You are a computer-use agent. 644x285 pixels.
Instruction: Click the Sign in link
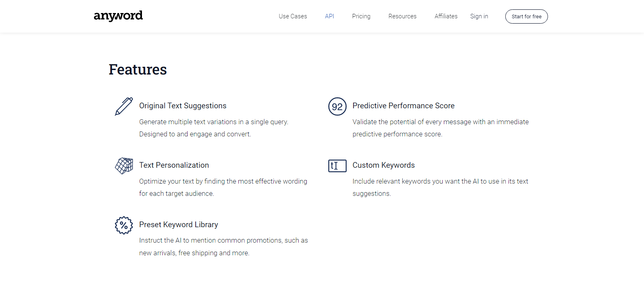click(x=479, y=16)
